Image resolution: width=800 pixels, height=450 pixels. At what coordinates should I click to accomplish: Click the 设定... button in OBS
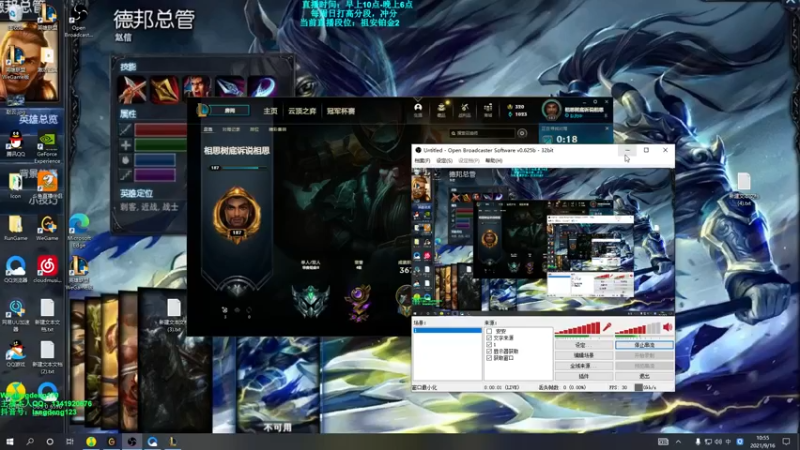tap(584, 345)
